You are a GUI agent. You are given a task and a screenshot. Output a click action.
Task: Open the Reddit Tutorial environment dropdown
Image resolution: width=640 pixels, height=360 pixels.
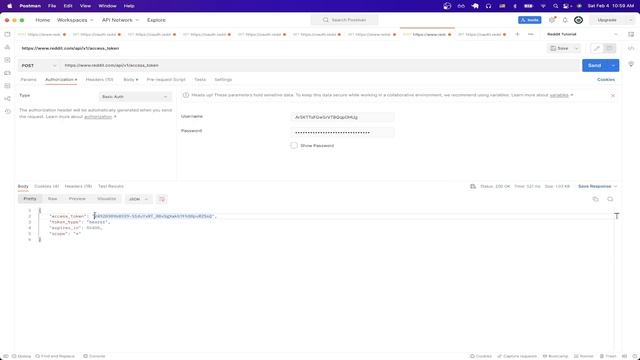point(583,34)
